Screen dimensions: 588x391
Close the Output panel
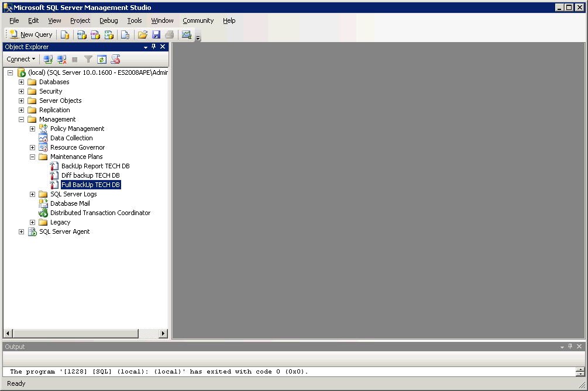[579, 347]
